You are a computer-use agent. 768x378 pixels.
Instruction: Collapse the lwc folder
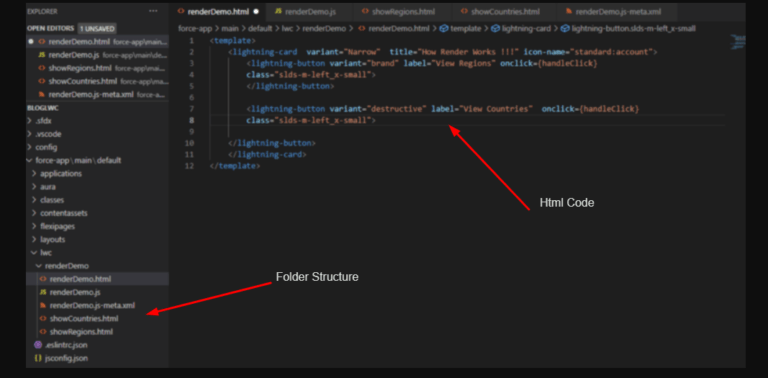(x=97, y=253)
